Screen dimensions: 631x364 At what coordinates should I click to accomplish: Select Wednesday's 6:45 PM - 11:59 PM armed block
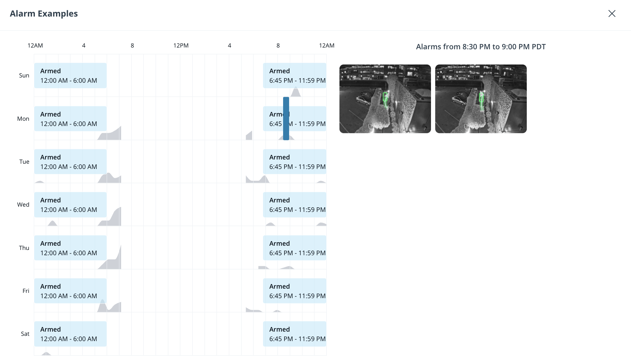294,205
